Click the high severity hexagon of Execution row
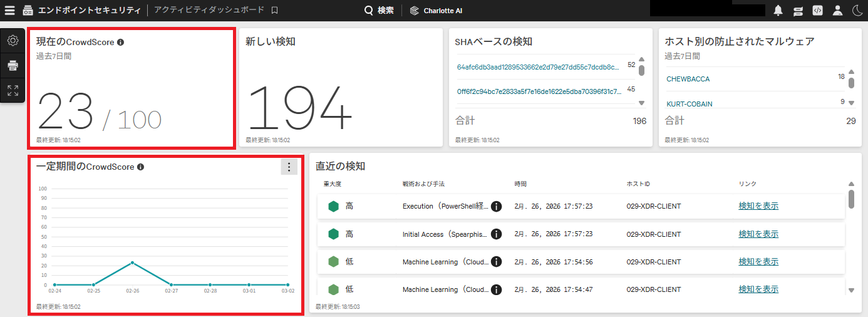 (334, 206)
